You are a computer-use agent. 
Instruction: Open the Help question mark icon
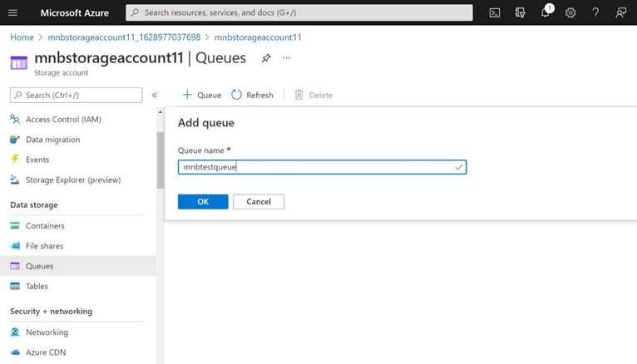[595, 13]
